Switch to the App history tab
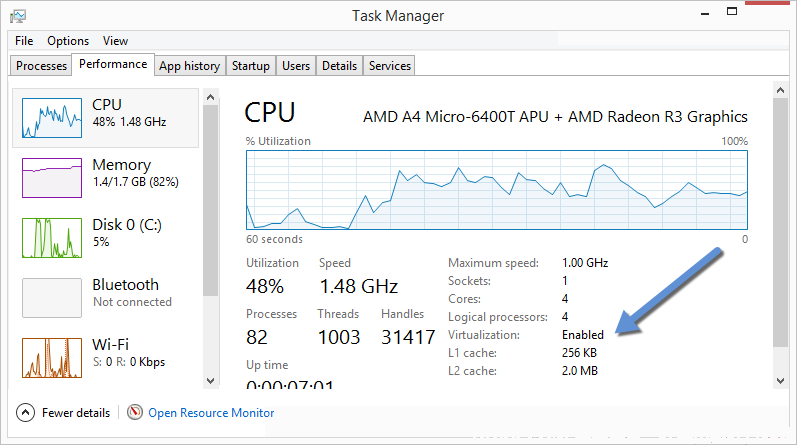The width and height of the screenshot is (797, 445). click(190, 66)
